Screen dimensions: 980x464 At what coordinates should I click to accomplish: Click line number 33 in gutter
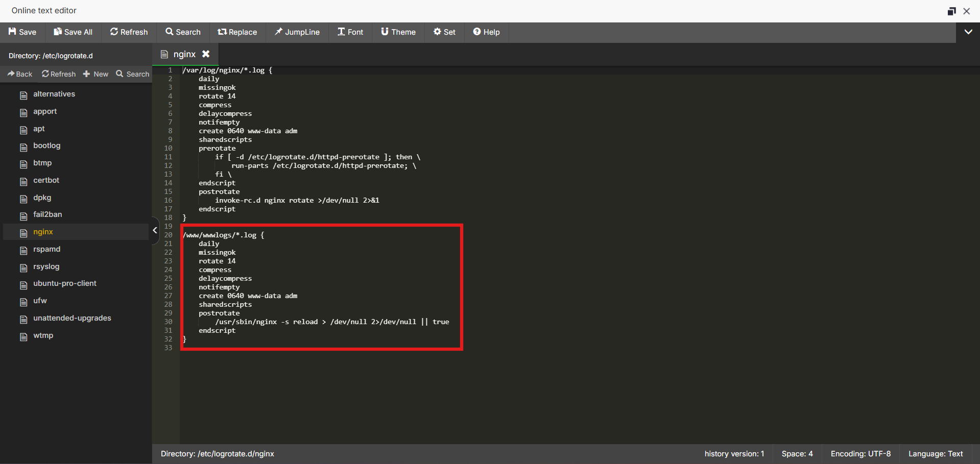click(x=168, y=348)
